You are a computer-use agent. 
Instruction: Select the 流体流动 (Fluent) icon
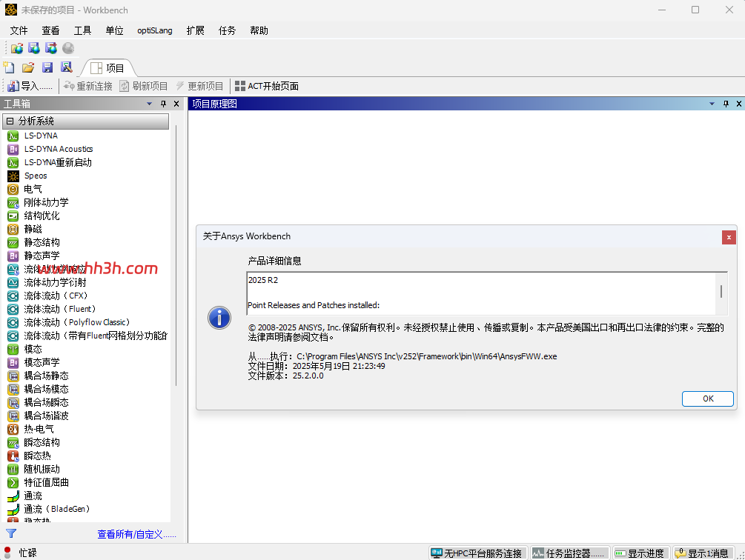(x=13, y=309)
